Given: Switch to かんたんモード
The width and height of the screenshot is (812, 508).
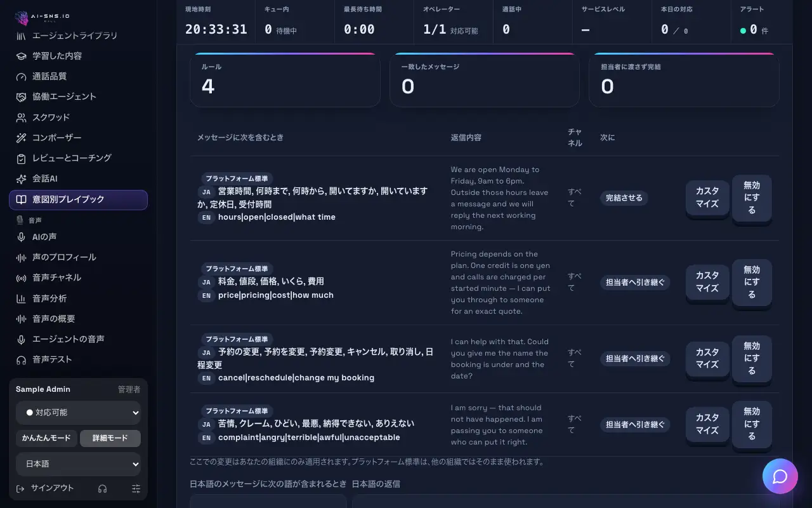Looking at the screenshot, I should tap(47, 438).
